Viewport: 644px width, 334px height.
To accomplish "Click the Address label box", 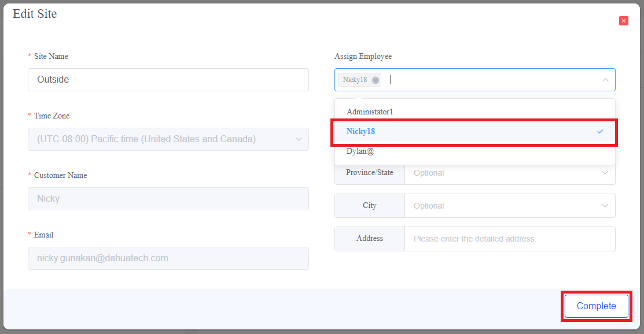I will (x=370, y=239).
